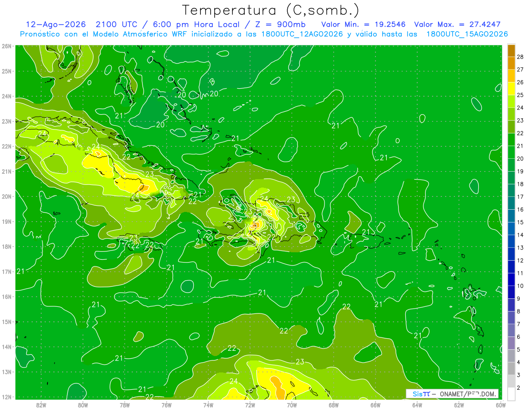Click the "64W" longitude axis label
The image size is (532, 411).
(417, 404)
